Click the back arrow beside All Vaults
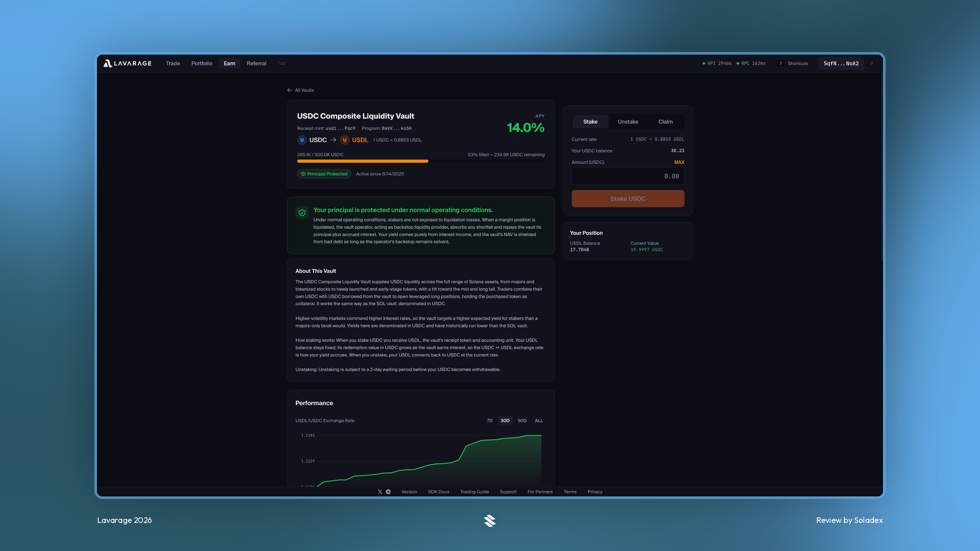 (289, 90)
